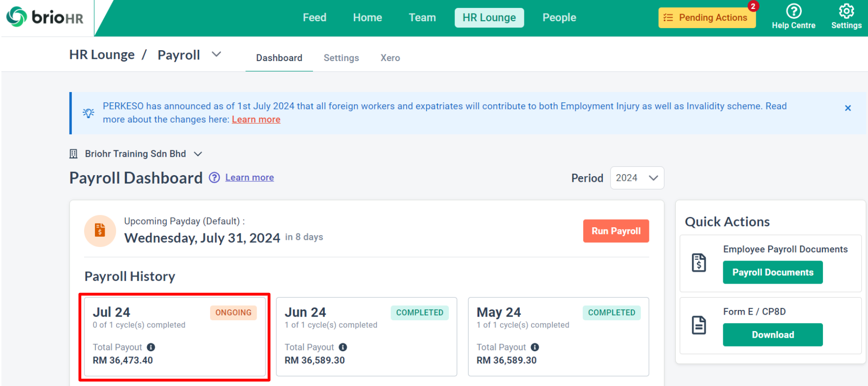Click the red notification badge showing 2
This screenshot has width=868, height=386.
[753, 6]
